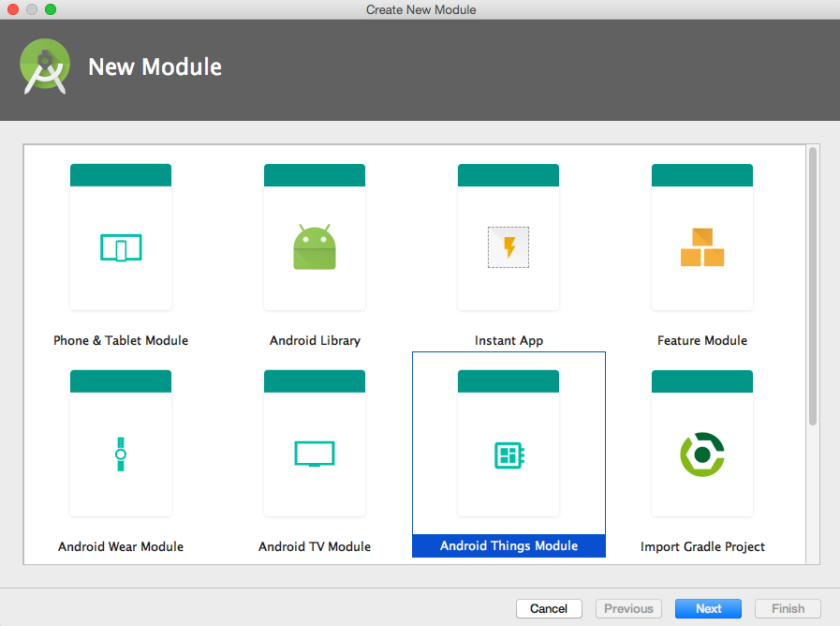Viewport: 840px width, 626px height.
Task: Click the Finish button
Action: 788,609
